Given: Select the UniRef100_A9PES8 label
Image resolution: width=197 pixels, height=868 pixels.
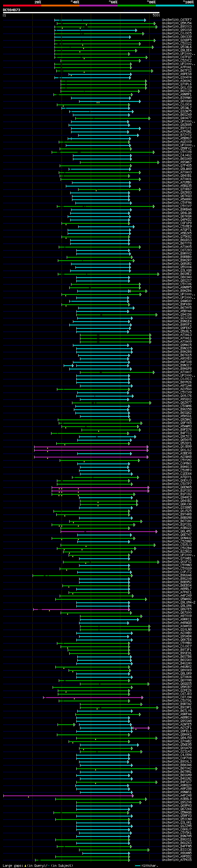Looking at the screenshot, I should point(177,74).
